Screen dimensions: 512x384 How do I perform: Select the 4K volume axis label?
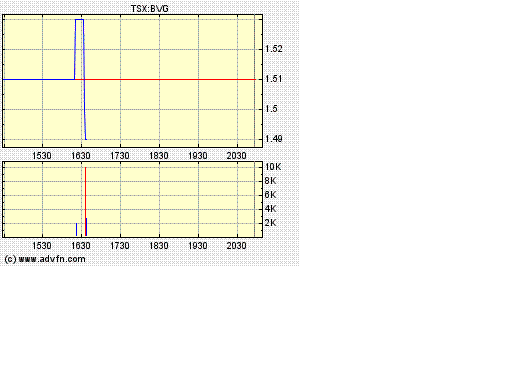(x=270, y=209)
